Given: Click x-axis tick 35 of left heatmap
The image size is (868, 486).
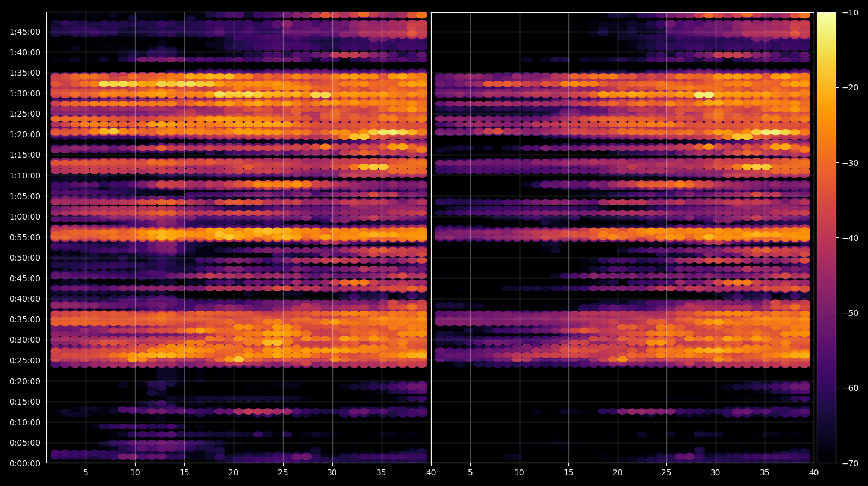Looking at the screenshot, I should pos(381,473).
